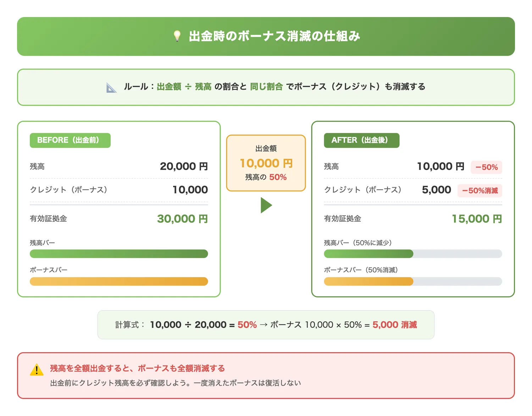The height and width of the screenshot is (416, 532).
Task: Click 30,000 円 有効証拠金 value
Action: [182, 219]
